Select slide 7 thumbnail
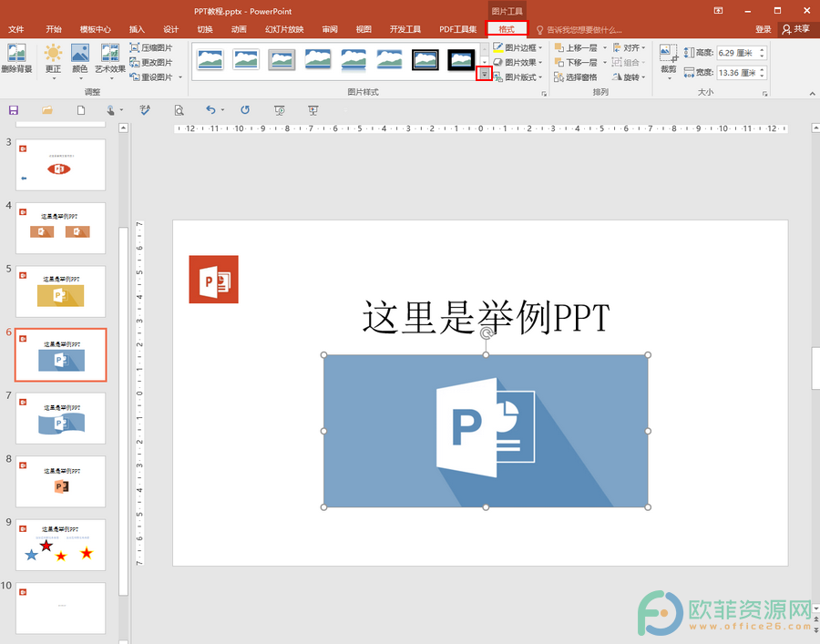The width and height of the screenshot is (820, 644). point(61,418)
